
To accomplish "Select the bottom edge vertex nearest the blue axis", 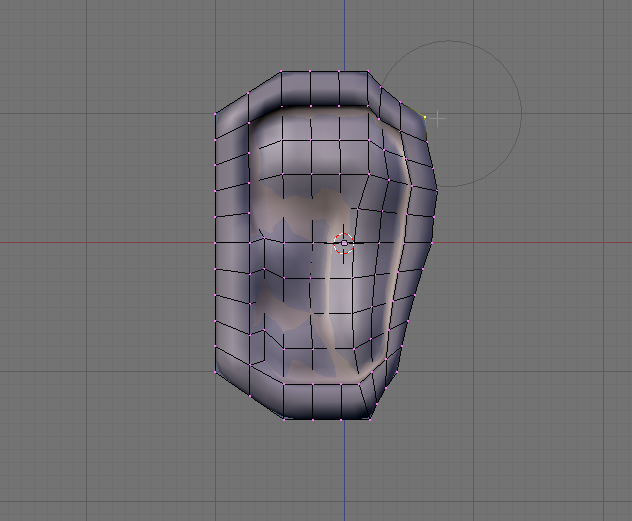I will [341, 419].
